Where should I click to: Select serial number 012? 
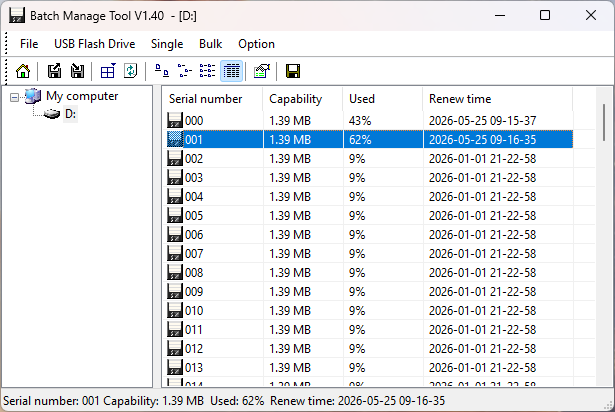tap(194, 348)
